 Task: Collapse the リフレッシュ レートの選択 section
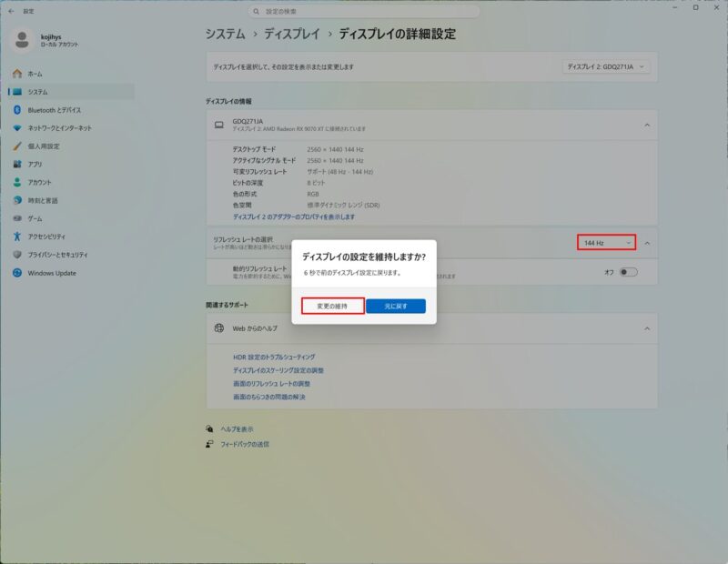click(x=647, y=243)
